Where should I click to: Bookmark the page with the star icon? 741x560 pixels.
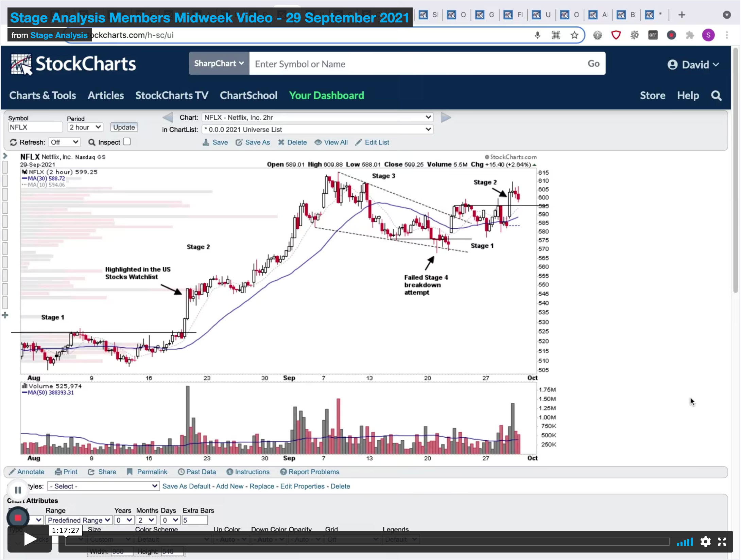574,35
